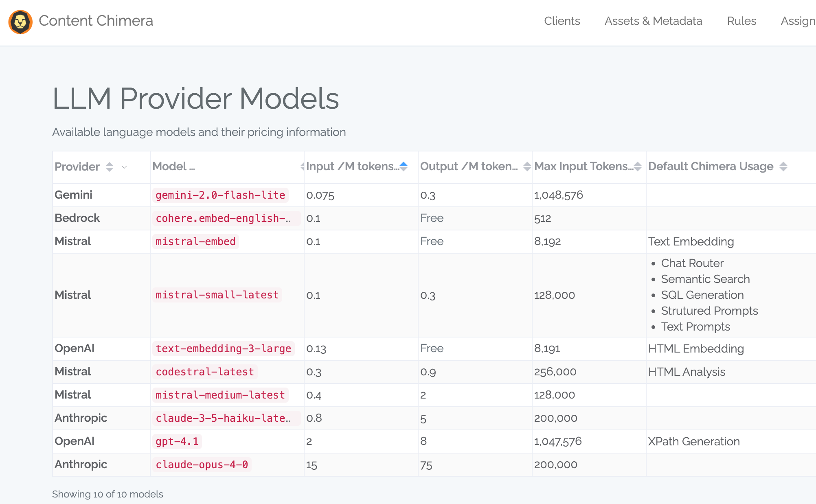Sort by Max Input Tokens arrows
816x504 pixels.
(x=638, y=167)
